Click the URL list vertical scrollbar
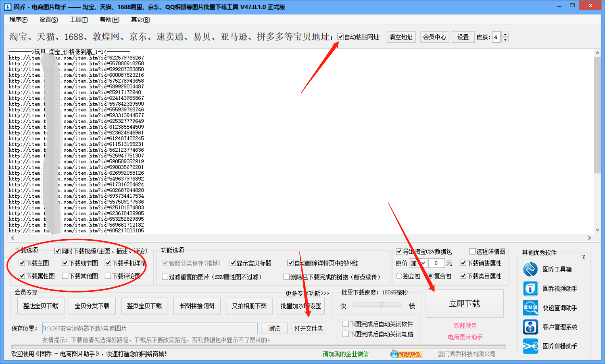This screenshot has width=605, height=364. click(x=597, y=115)
